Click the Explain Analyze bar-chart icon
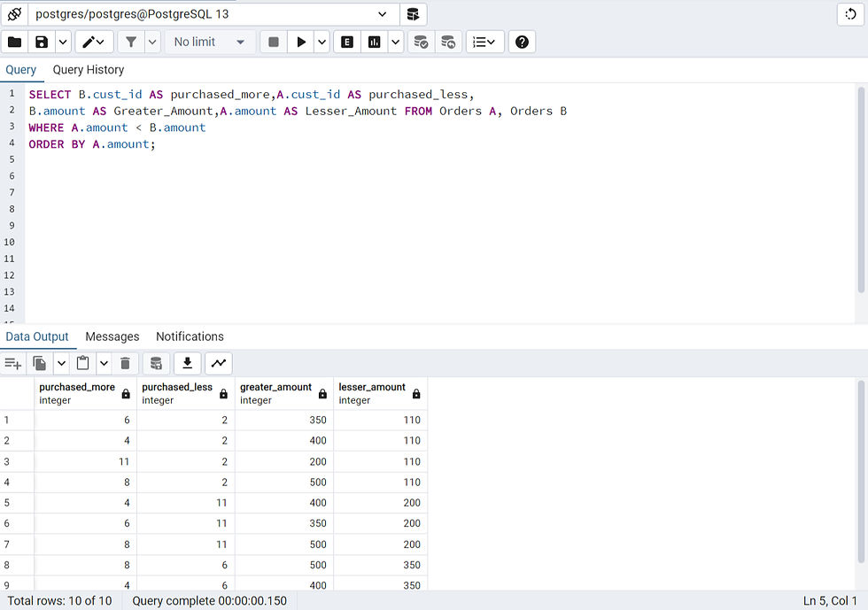Viewport: 868px width, 610px height. (375, 42)
